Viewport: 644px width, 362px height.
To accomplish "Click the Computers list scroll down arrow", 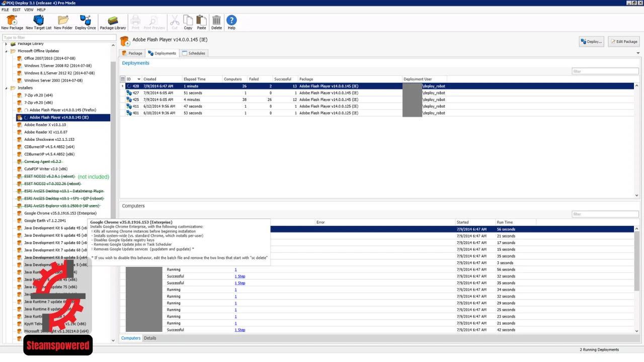I will [x=636, y=331].
